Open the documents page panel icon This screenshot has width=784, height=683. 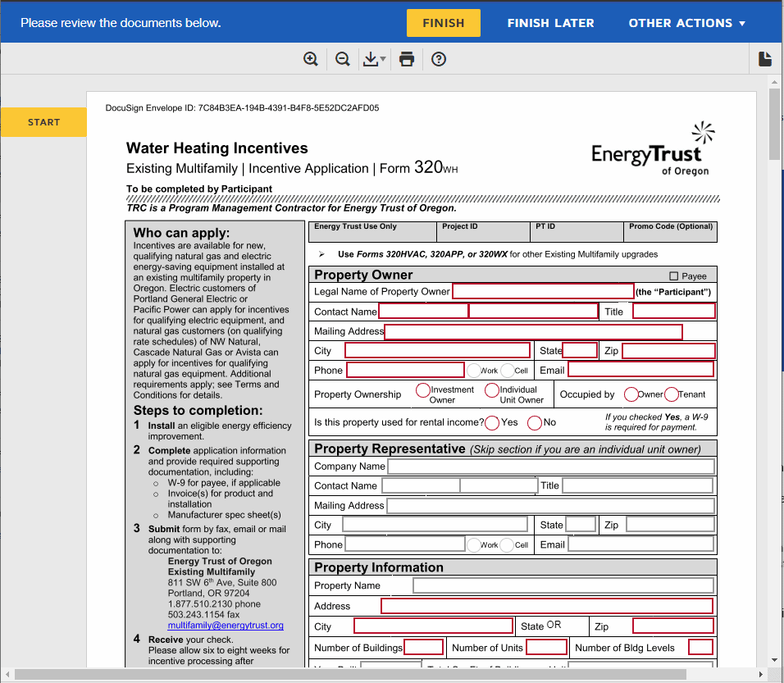coord(765,59)
